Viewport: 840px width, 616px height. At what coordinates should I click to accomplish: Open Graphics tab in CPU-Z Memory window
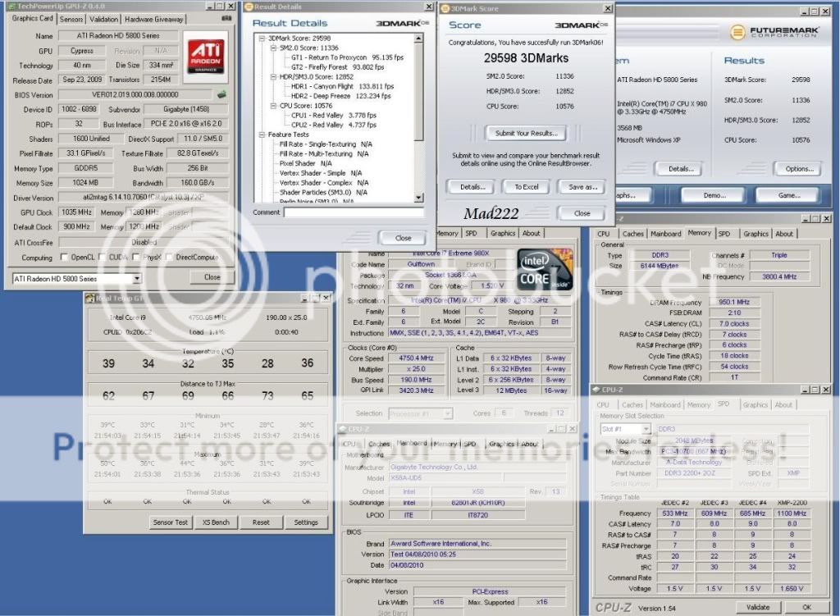point(756,234)
